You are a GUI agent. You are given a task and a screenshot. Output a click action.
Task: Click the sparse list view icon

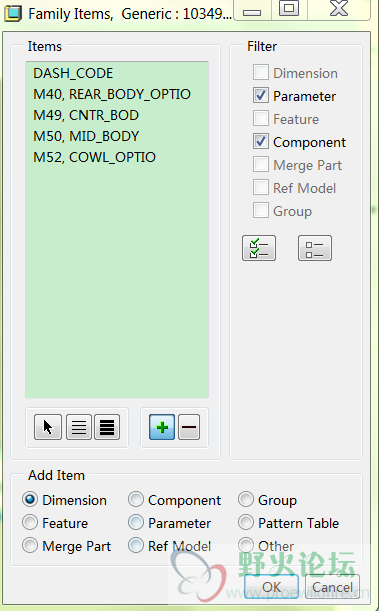[x=79, y=427]
